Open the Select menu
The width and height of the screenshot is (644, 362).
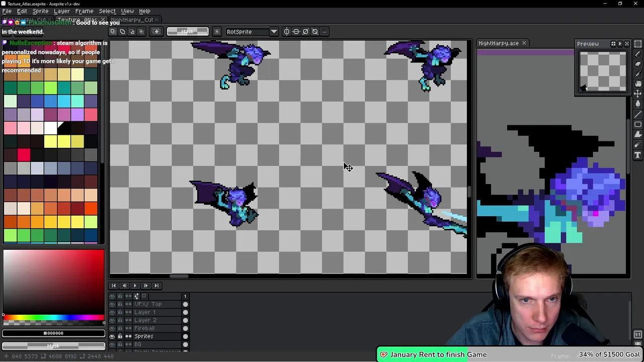click(107, 11)
